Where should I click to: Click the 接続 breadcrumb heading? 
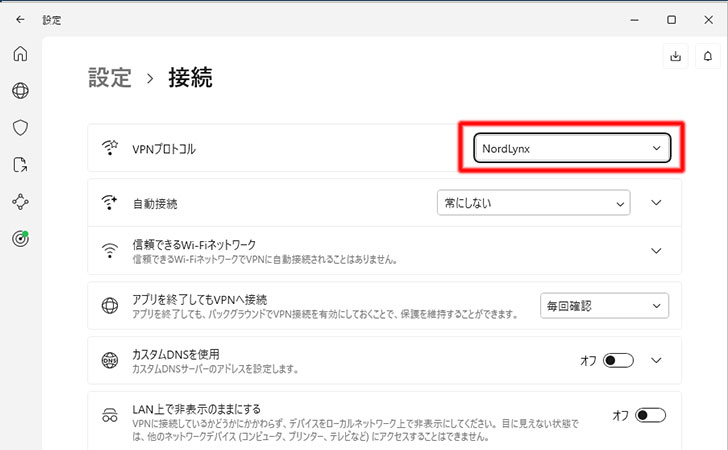click(x=190, y=78)
